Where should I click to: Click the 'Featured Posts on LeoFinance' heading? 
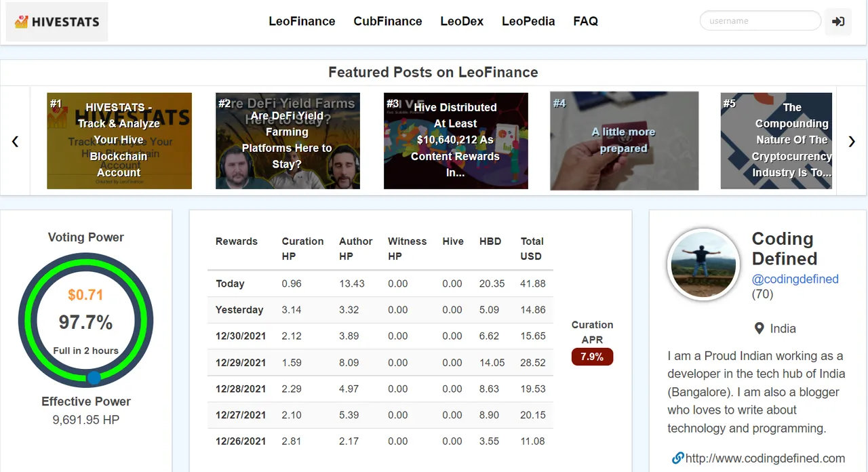pos(433,72)
